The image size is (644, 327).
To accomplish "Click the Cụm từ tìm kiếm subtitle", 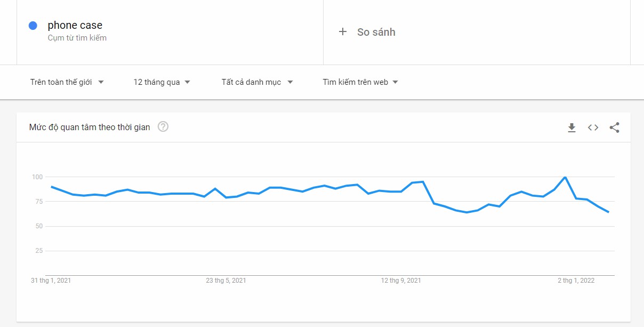I will (77, 38).
